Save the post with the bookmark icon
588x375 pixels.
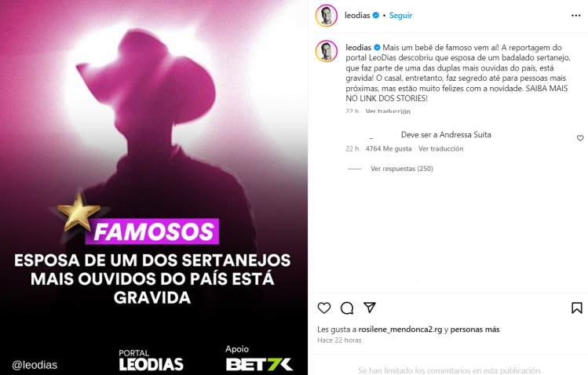pos(577,308)
